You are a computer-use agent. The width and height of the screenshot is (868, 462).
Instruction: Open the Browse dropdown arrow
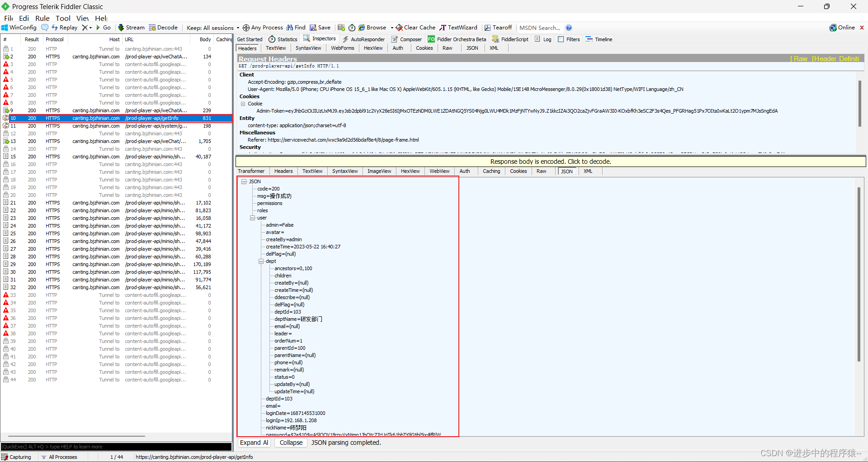(x=392, y=28)
